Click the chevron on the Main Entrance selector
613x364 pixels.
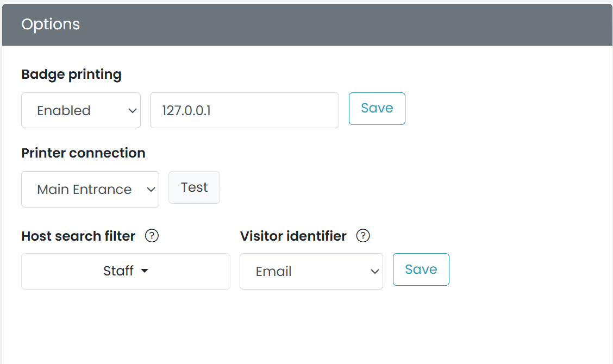(x=151, y=189)
